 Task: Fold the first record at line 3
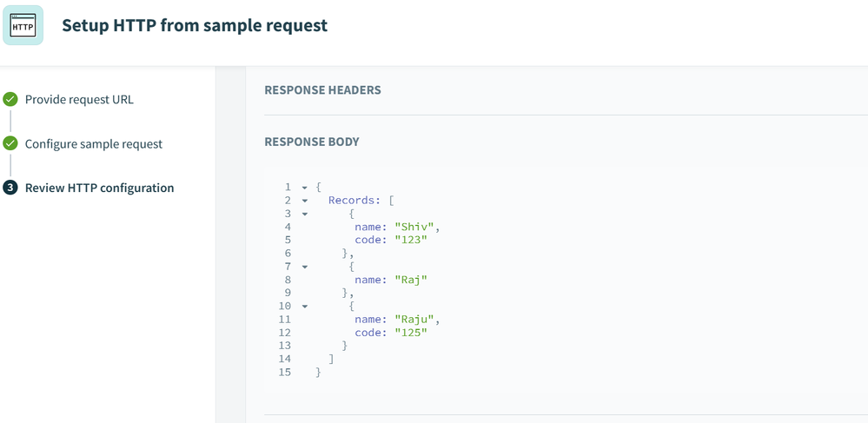(305, 214)
